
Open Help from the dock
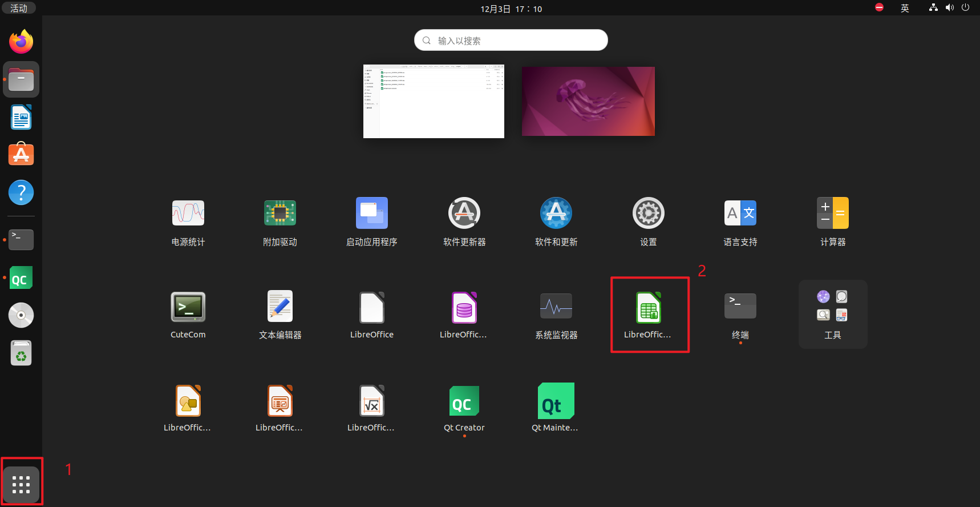pyautogui.click(x=21, y=192)
